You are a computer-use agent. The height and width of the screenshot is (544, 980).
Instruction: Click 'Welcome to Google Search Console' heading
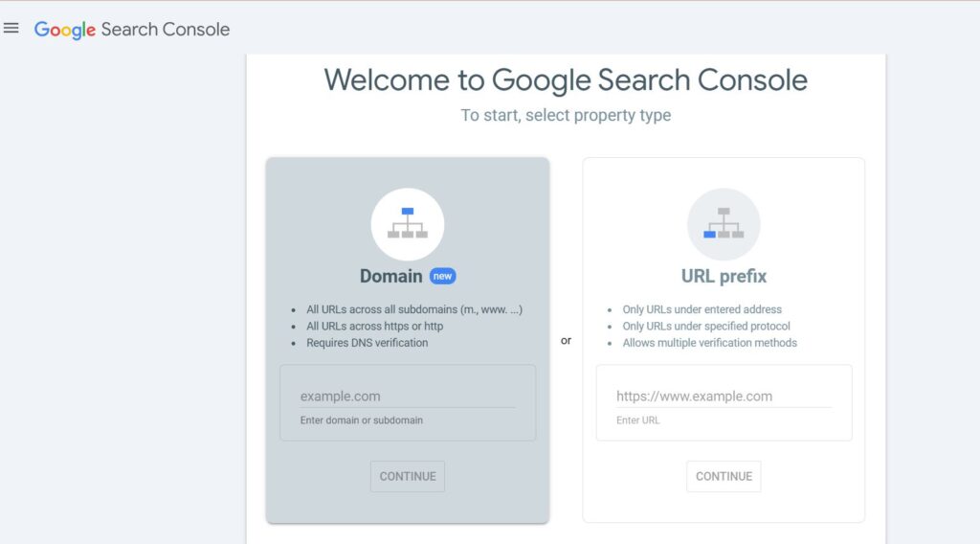coord(566,80)
